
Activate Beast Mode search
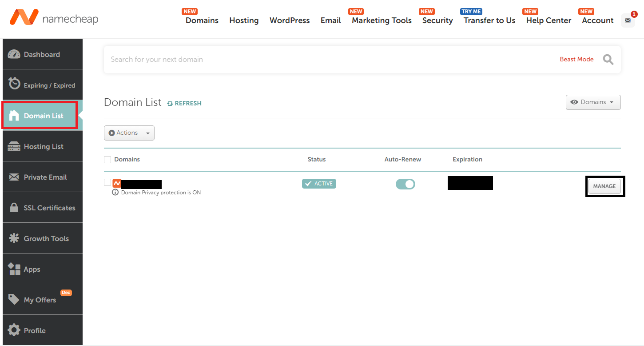(576, 59)
